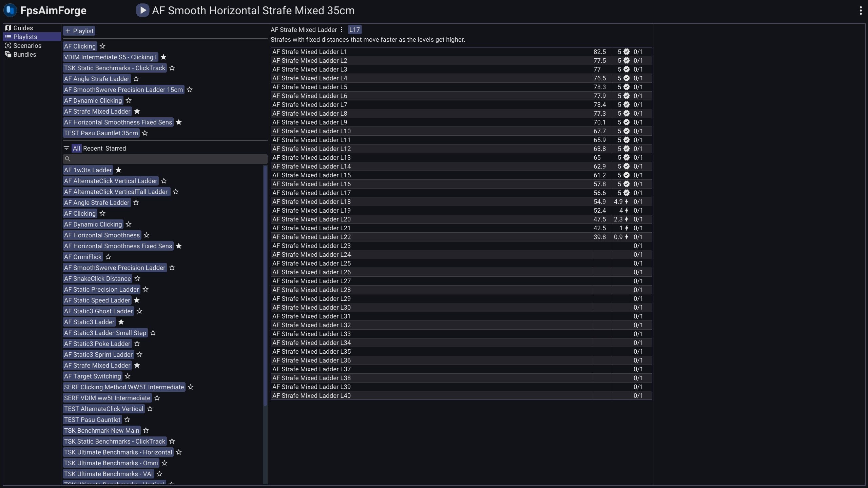
Task: Click the filter list icon beside All
Action: click(x=66, y=148)
